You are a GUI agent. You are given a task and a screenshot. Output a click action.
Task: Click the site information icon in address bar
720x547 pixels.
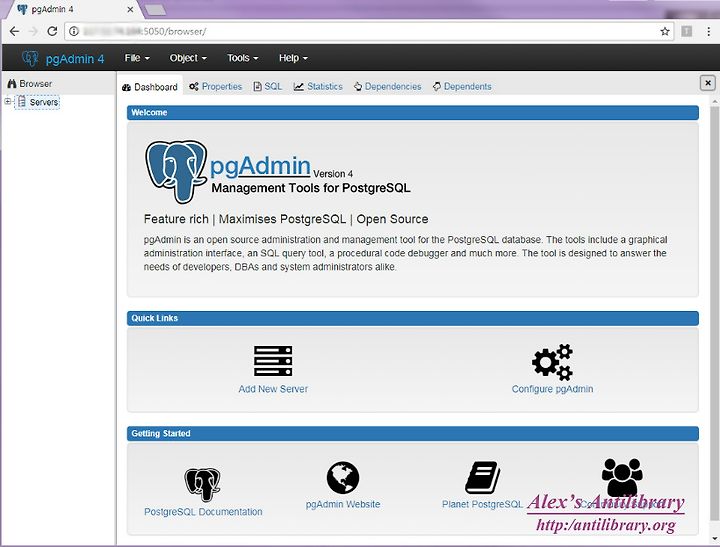[x=74, y=31]
